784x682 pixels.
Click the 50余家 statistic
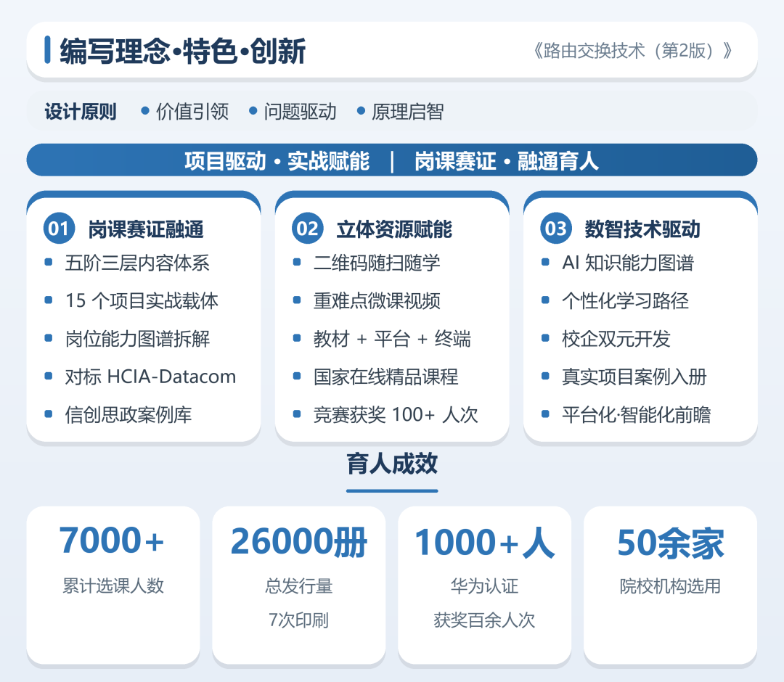671,543
